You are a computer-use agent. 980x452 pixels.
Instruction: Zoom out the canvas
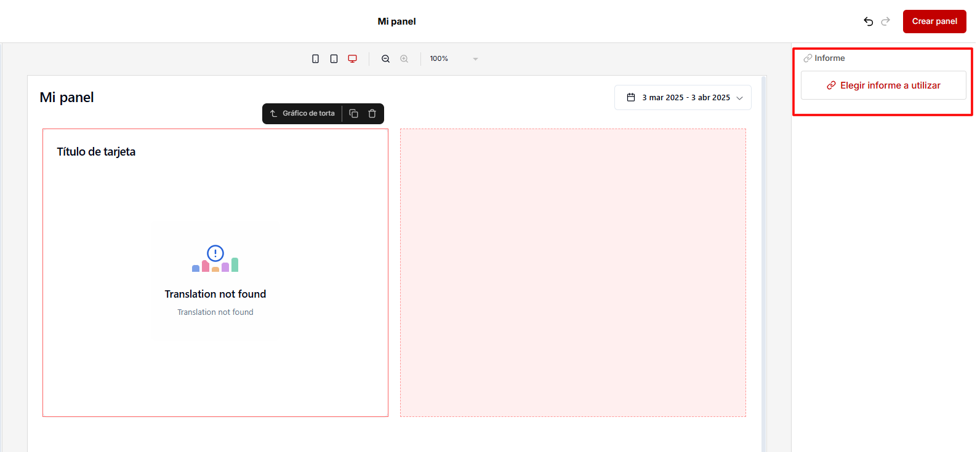point(385,59)
